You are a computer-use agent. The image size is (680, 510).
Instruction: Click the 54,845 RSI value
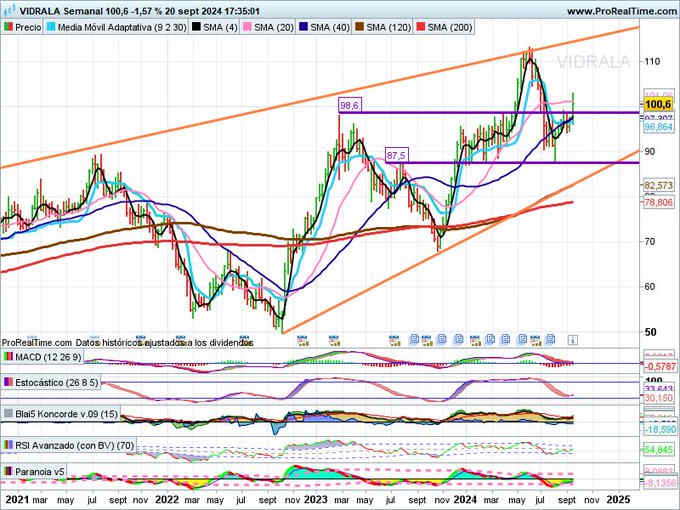658,450
